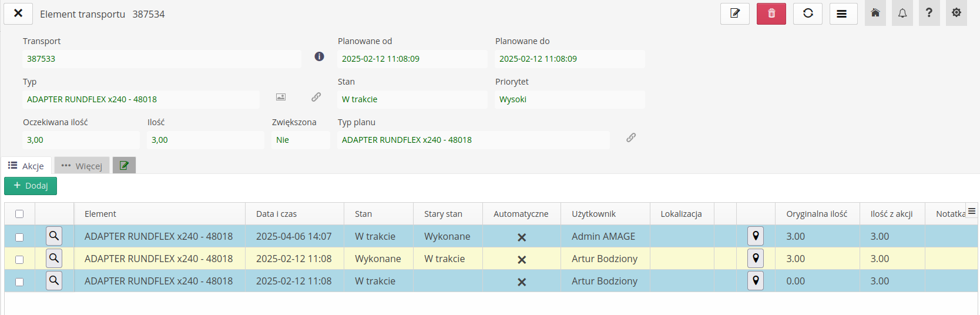980x315 pixels.
Task: Close the Element transportu panel with X
Action: pyautogui.click(x=18, y=13)
